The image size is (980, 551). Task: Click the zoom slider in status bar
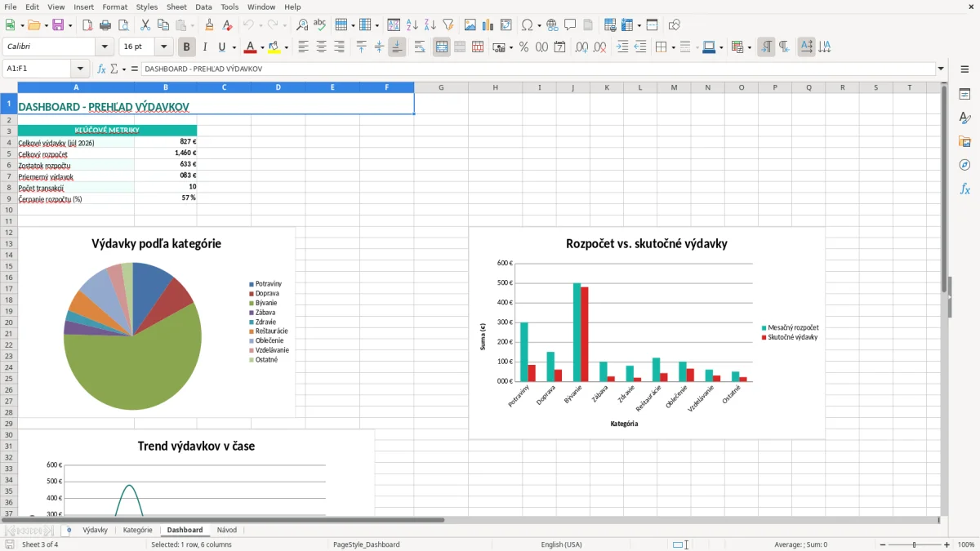[x=915, y=544]
